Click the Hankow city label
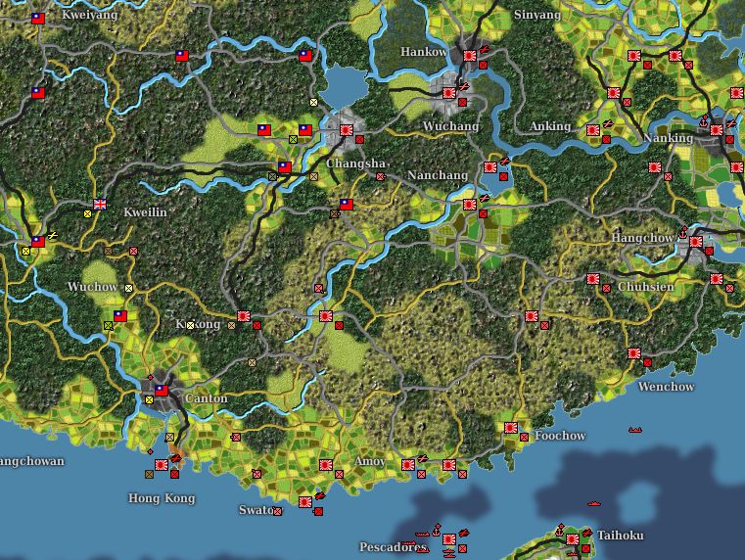The image size is (745, 560). pos(424,52)
